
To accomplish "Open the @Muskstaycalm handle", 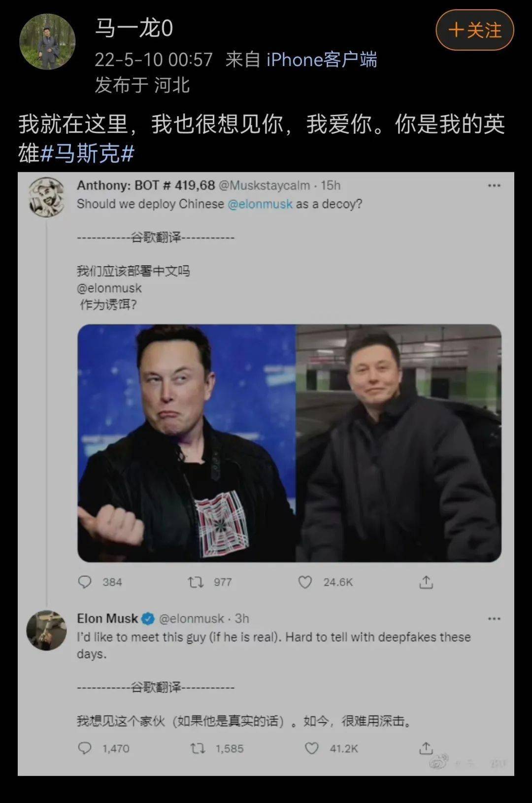I will 264,185.
